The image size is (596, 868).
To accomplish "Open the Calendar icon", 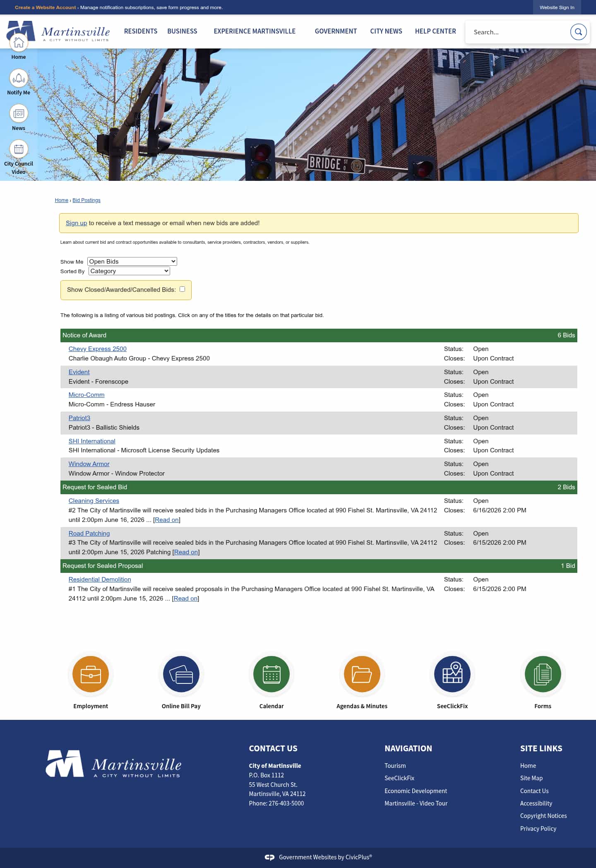I will (x=272, y=674).
